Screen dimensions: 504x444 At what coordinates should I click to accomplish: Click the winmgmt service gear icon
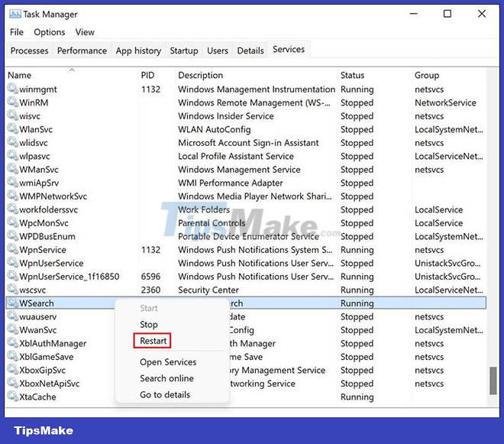pyautogui.click(x=13, y=89)
